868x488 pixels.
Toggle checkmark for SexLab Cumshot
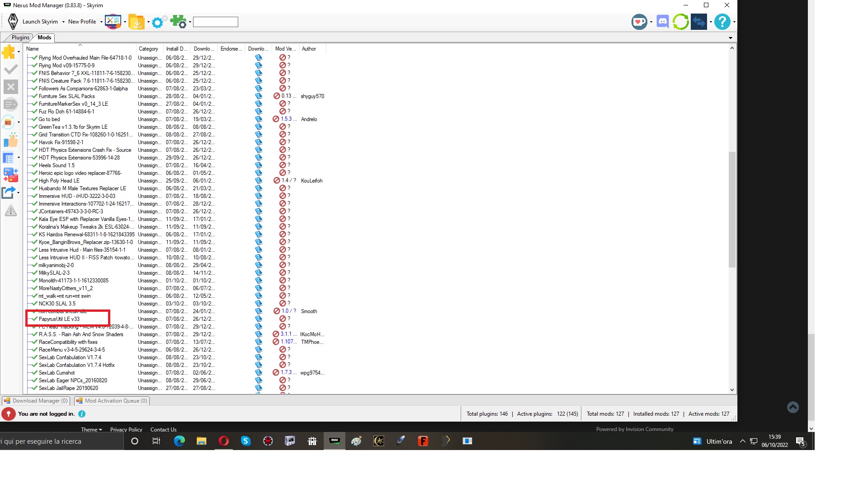pos(34,373)
